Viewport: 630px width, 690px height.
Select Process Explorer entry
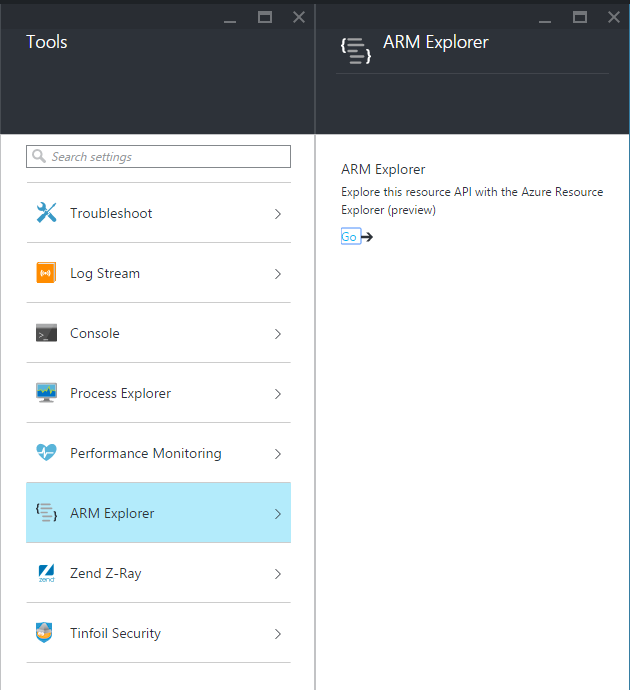pyautogui.click(x=158, y=393)
